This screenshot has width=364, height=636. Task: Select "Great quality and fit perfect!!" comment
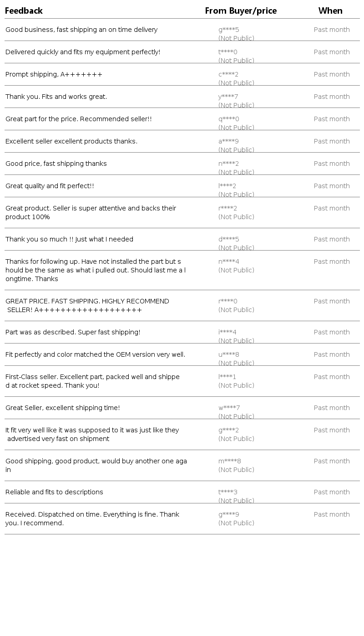click(50, 186)
